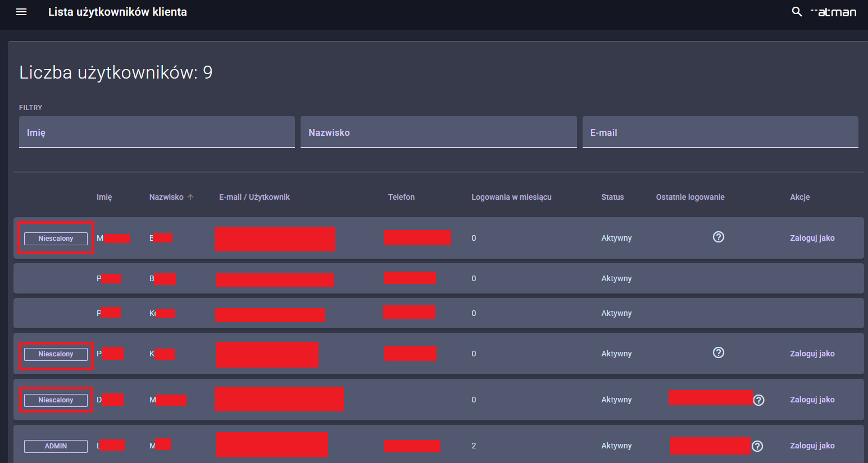
Task: Click the help icon in the D... M... row
Action: coord(759,400)
